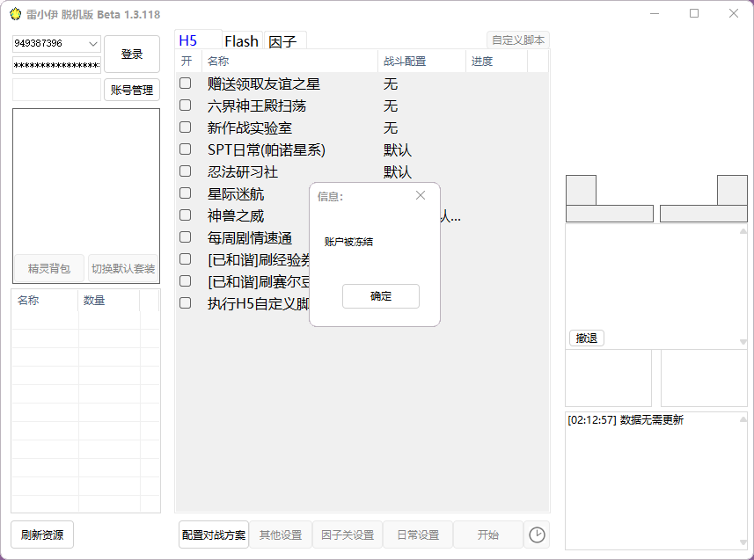Click the 开始 start button
This screenshot has height=560, width=754.
tap(488, 535)
